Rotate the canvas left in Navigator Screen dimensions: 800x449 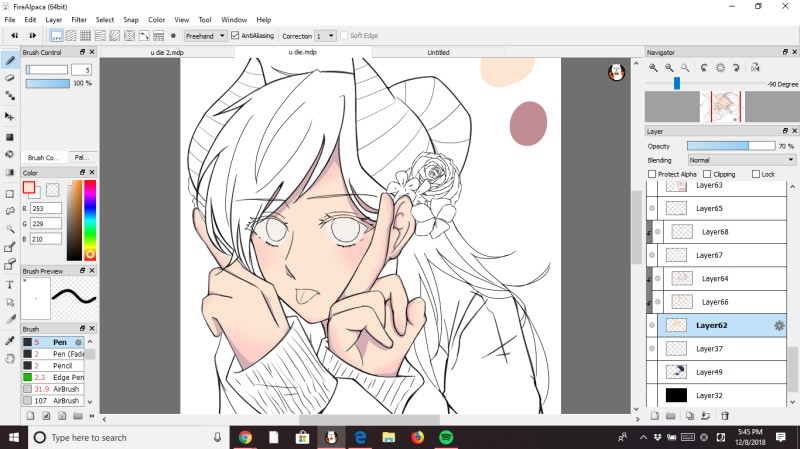coord(704,67)
